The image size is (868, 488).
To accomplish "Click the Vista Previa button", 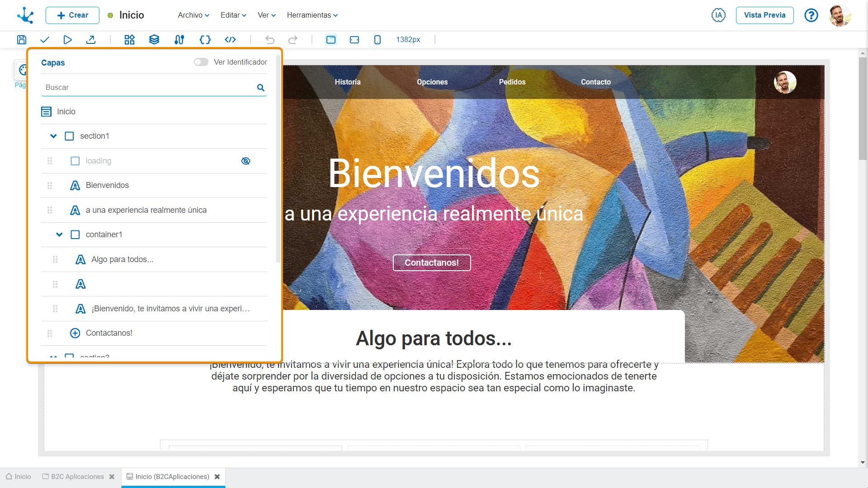I will pyautogui.click(x=764, y=15).
